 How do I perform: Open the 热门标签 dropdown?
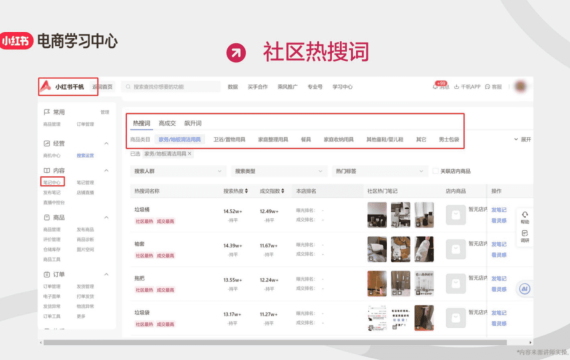point(379,171)
